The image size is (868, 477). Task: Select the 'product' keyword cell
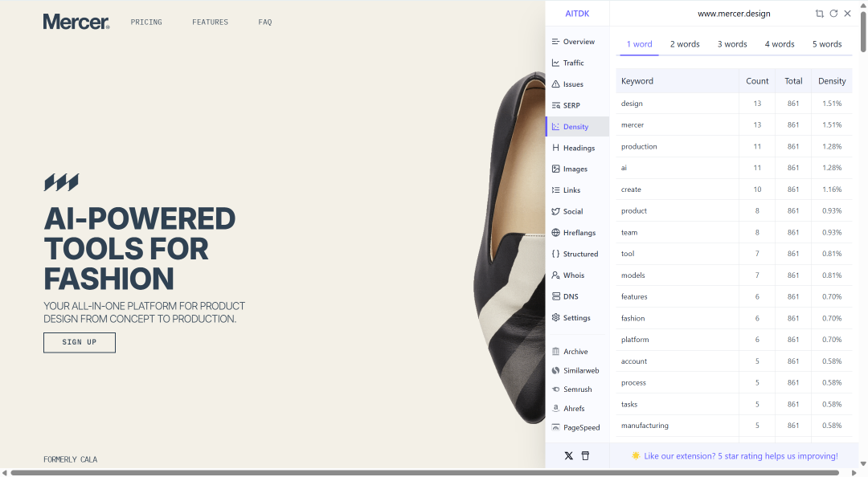click(x=678, y=211)
